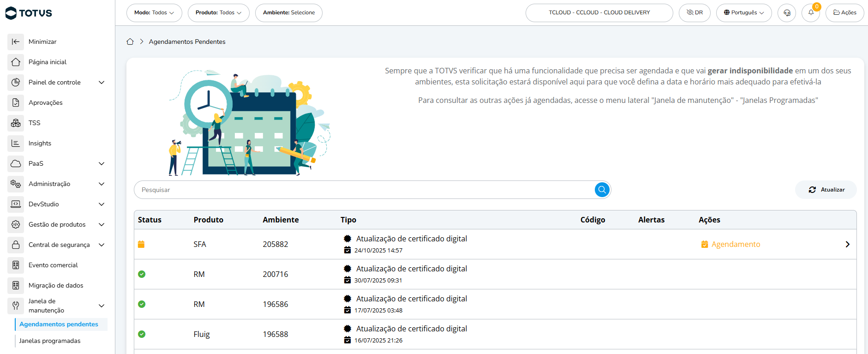The image size is (868, 354).
Task: Open the Produto: Todos dropdown
Action: click(x=219, y=13)
